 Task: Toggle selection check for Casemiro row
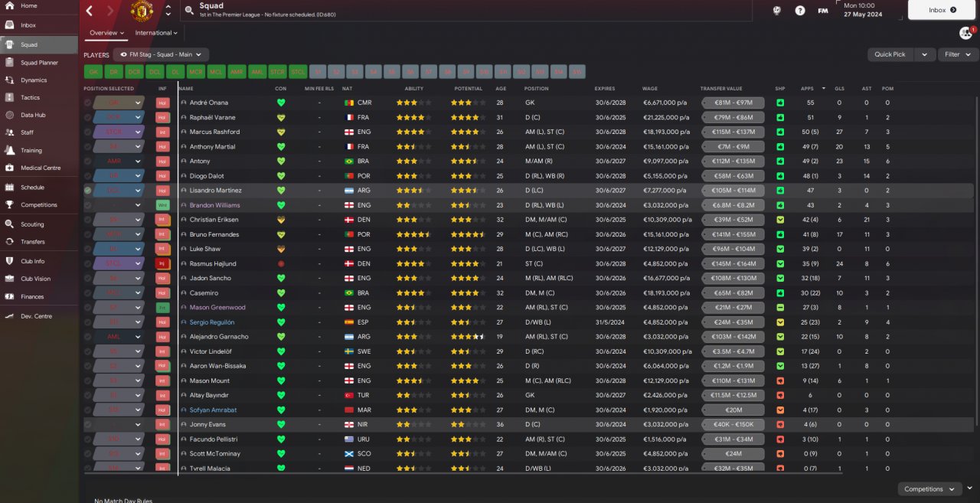[87, 292]
